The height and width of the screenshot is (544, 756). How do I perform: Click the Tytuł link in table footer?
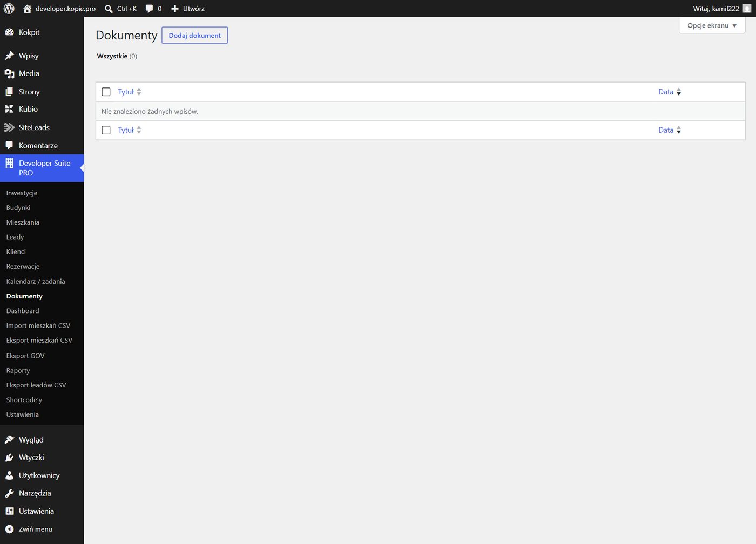[x=126, y=130]
